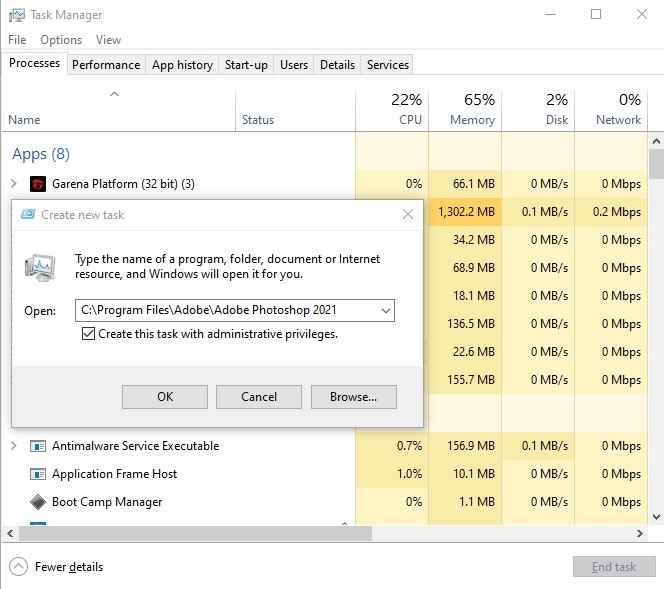Click the horizontal scrollbar thumb

195,534
